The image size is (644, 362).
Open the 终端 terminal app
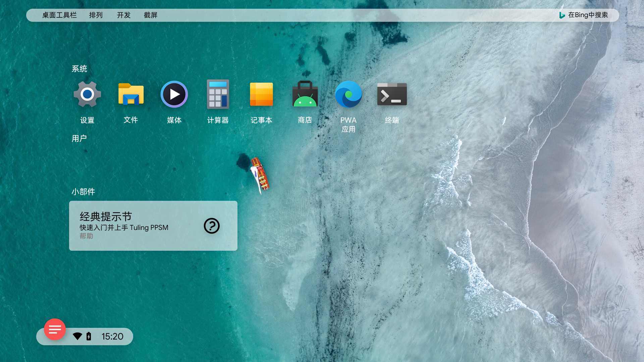coord(392,94)
